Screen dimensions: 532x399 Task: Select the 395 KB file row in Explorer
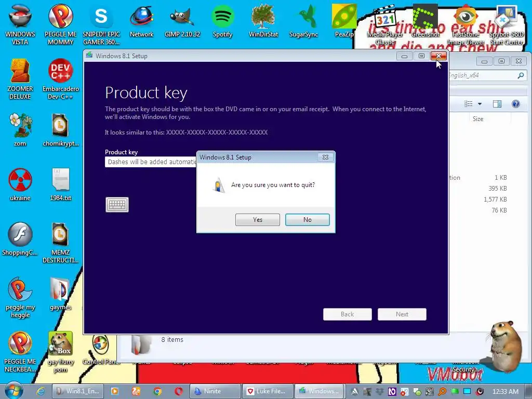click(478, 188)
